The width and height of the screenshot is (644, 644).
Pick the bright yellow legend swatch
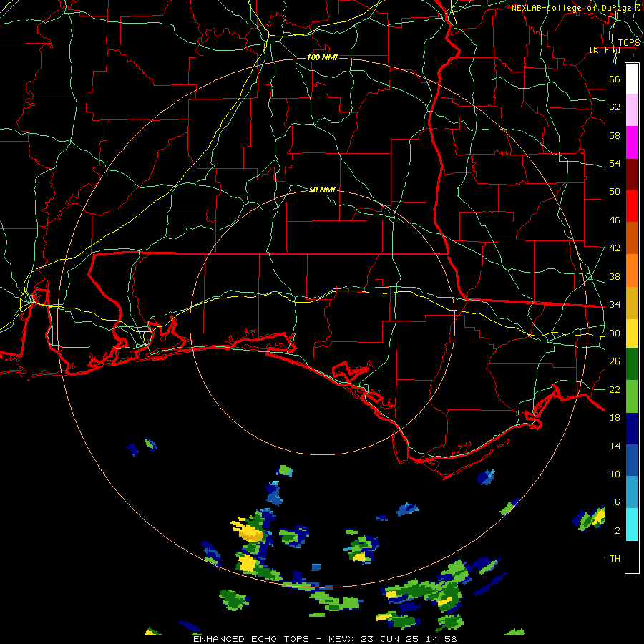pos(632,333)
